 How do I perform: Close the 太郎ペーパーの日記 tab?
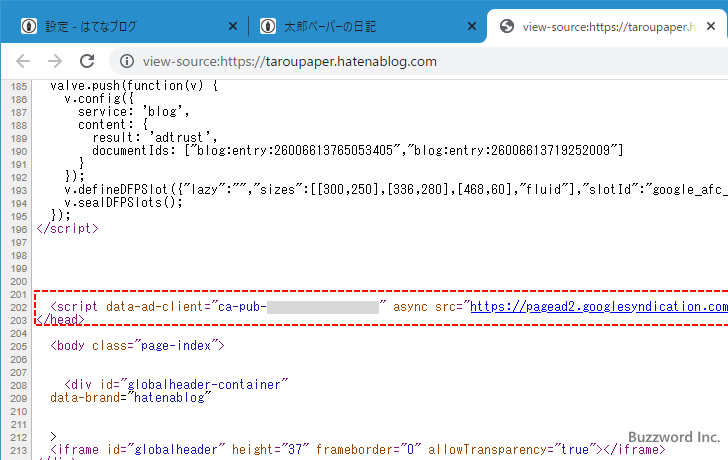[x=472, y=26]
